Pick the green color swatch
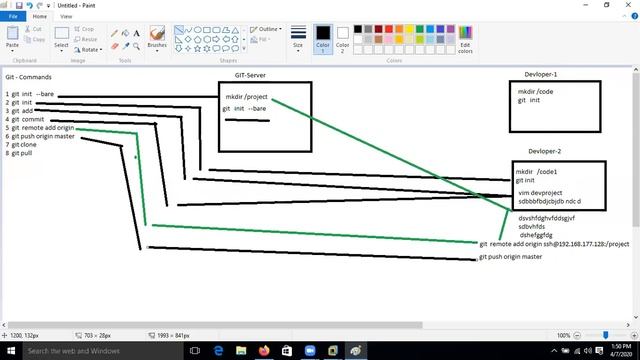Viewport: 640px width, 360px height. (420, 29)
